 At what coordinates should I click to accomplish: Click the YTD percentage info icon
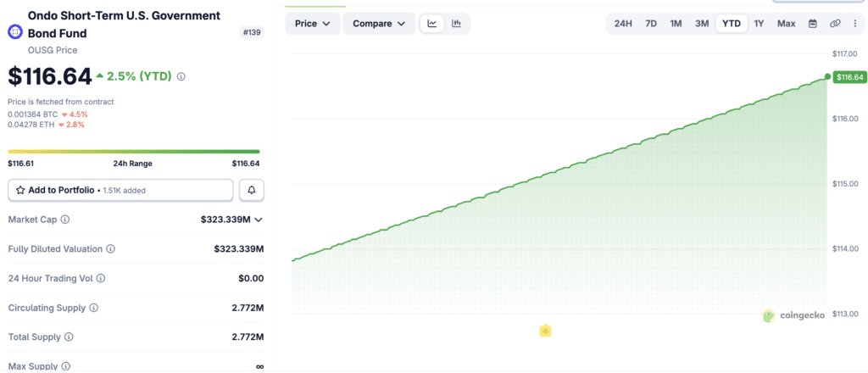181,76
